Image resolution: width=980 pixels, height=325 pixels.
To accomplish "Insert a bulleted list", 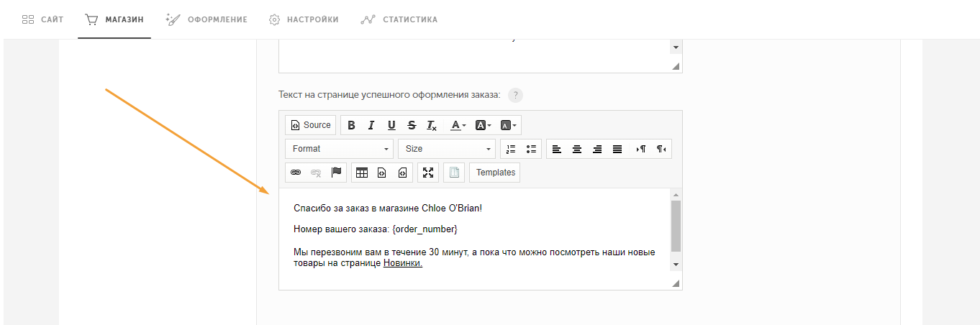I will (x=532, y=149).
